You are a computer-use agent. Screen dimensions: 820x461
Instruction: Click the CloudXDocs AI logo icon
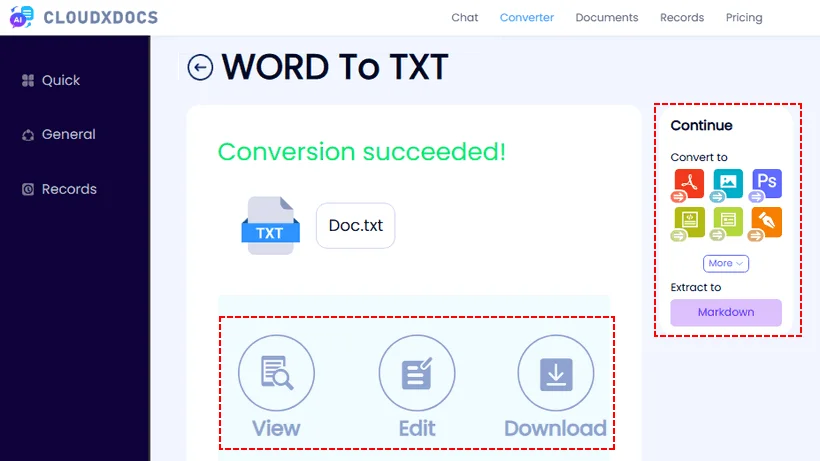pos(21,17)
